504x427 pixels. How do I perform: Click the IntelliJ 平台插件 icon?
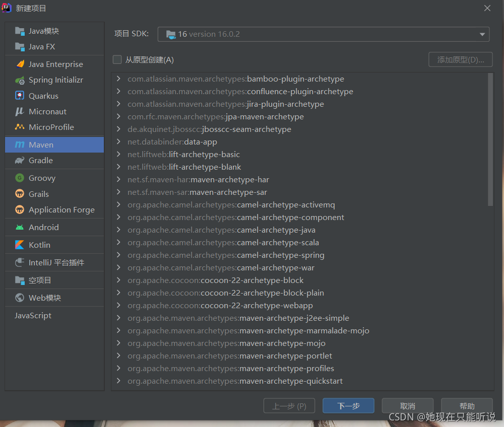(20, 263)
